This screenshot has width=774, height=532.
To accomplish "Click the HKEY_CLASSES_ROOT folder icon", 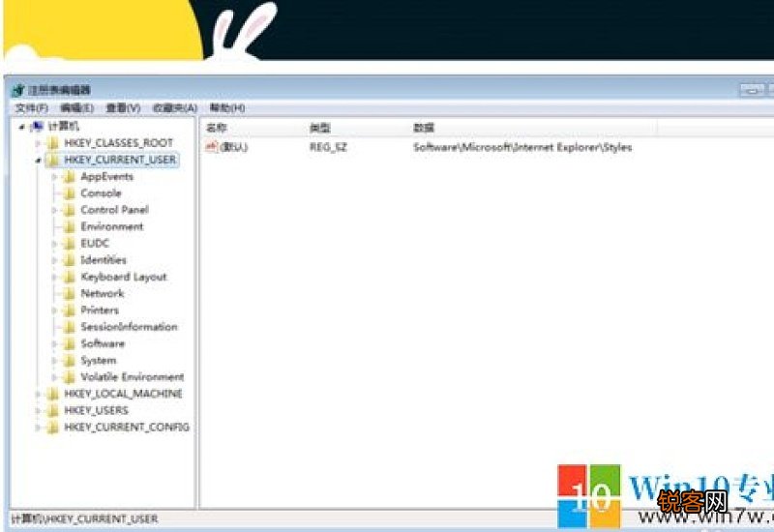I will pyautogui.click(x=53, y=143).
